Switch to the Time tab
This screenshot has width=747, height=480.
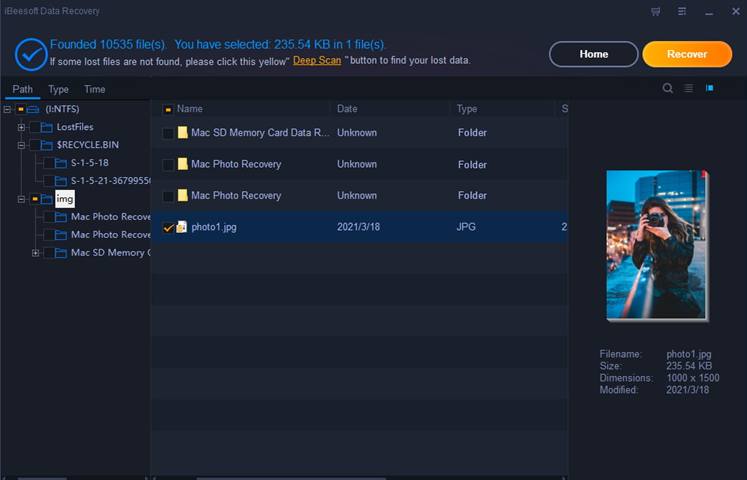[x=94, y=90]
